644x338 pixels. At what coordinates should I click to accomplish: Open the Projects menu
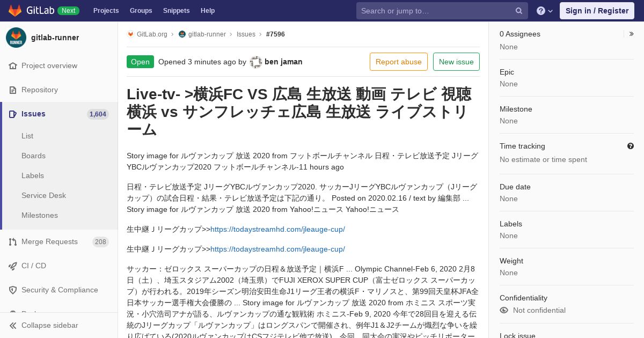pos(106,11)
